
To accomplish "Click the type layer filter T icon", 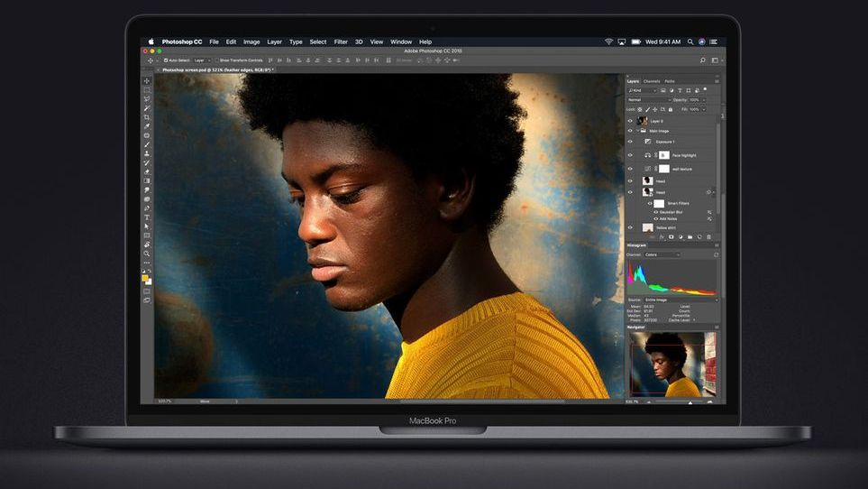I will (680, 90).
